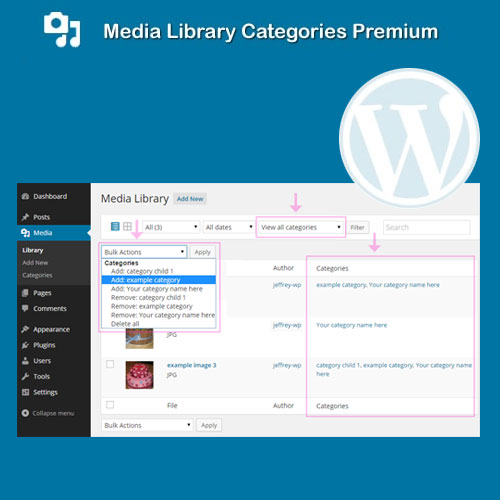500x500 pixels.
Task: Open the top Bulk Actions dropdown
Action: 144,252
